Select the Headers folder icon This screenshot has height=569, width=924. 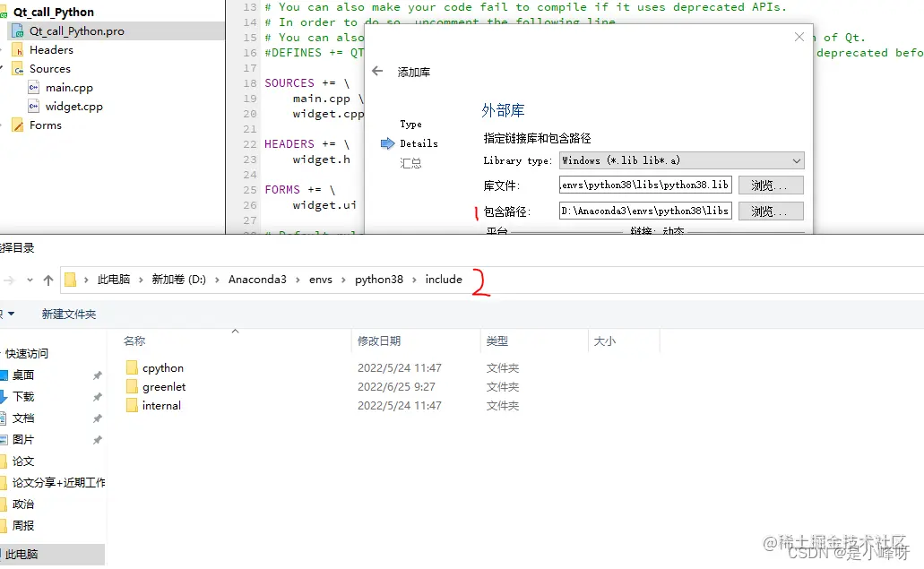pos(18,50)
